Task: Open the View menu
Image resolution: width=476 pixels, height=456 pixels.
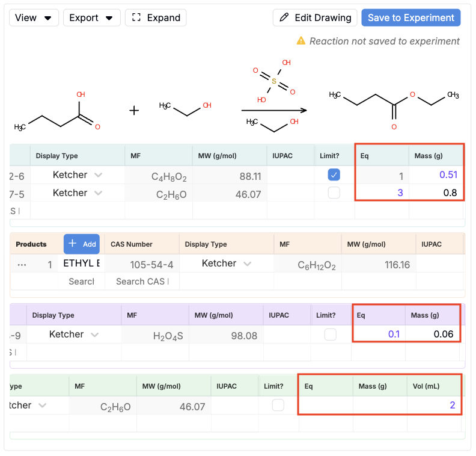Action: point(34,17)
